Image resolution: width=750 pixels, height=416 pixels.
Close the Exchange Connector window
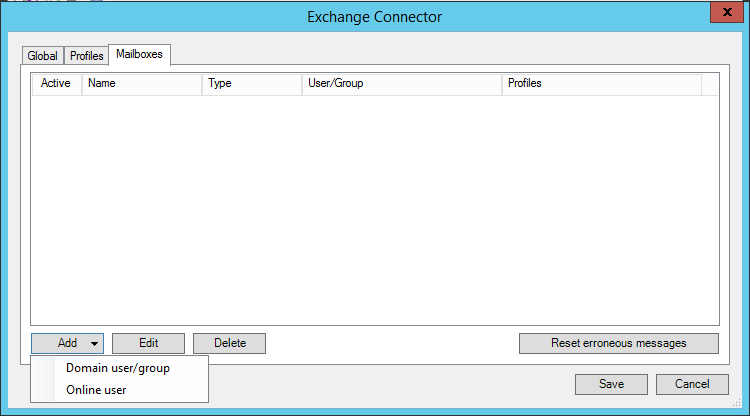click(x=727, y=12)
